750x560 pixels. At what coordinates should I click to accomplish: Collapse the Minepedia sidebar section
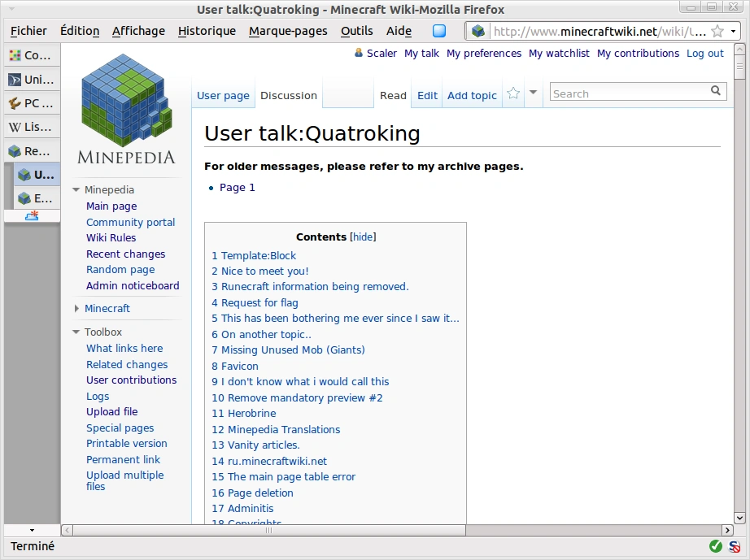(76, 189)
